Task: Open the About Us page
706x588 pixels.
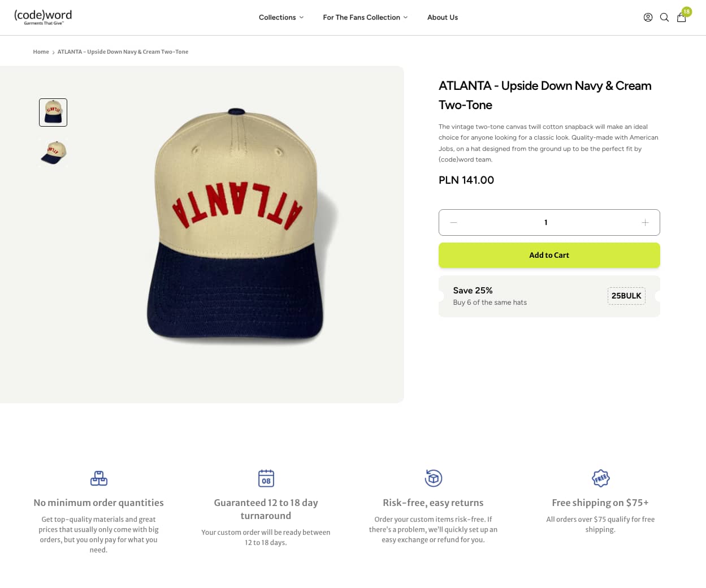Action: coord(443,18)
